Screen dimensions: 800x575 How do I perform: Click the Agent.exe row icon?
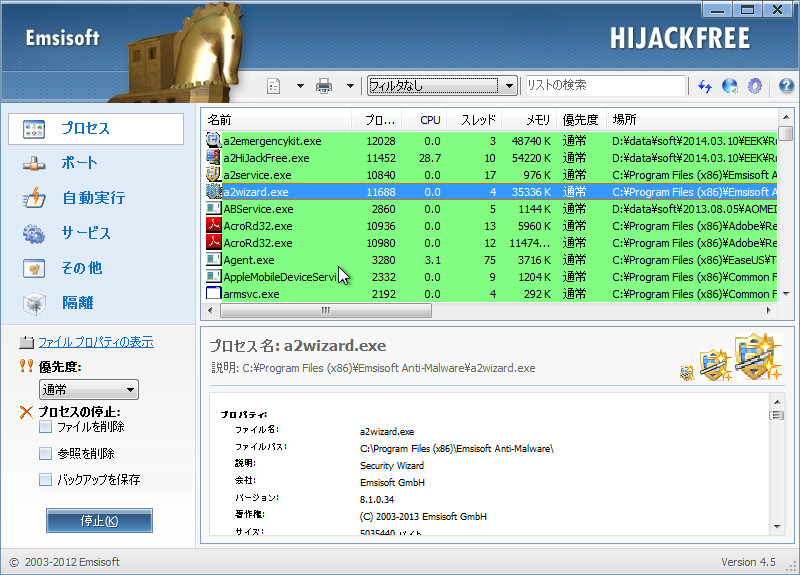[x=213, y=260]
